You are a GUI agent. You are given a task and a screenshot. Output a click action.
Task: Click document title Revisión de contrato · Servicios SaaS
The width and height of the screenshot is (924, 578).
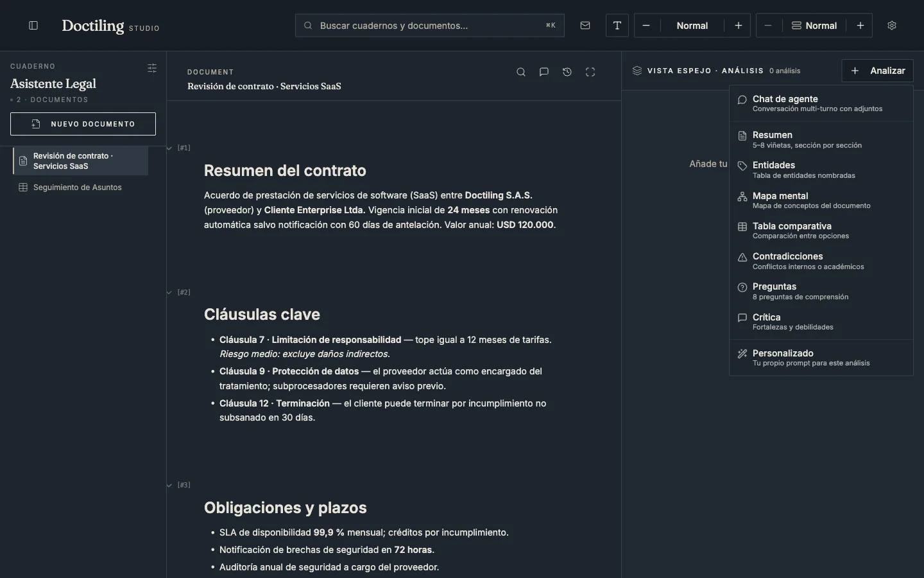264,86
